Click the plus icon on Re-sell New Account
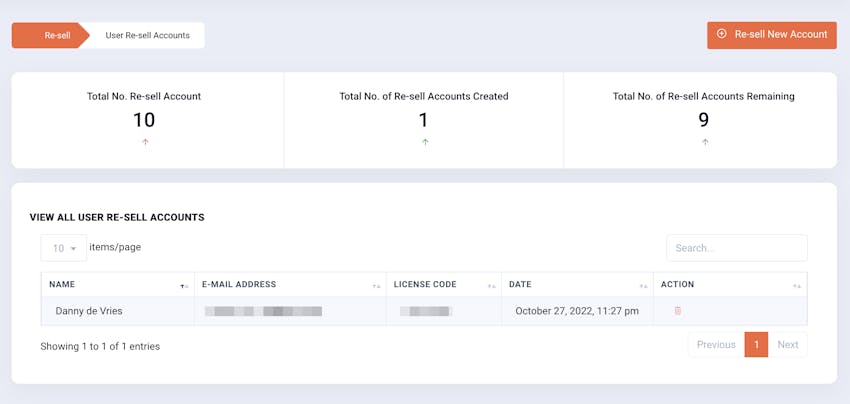 coord(722,34)
